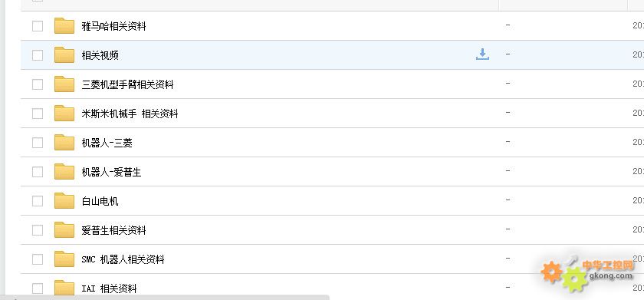Screen dimensions: 644x300
Task: Click the IAI 相关资料 folder name
Action: [109, 289]
